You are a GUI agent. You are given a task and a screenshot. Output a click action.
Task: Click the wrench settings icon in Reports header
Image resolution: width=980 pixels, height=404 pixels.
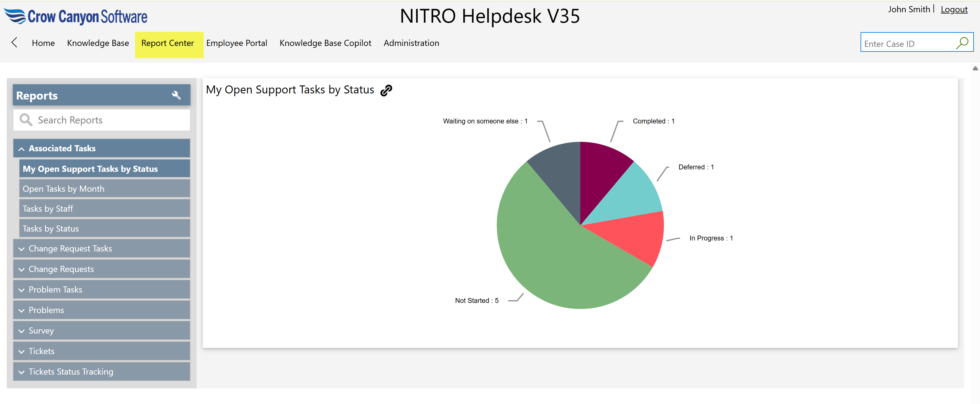click(x=176, y=95)
